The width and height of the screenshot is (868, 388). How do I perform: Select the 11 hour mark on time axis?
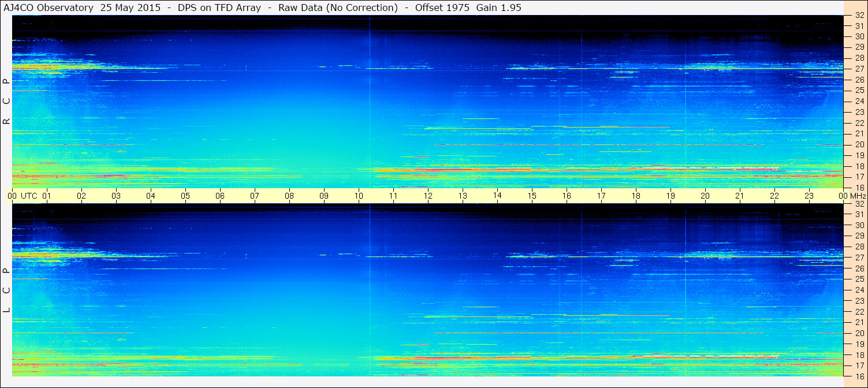point(393,196)
